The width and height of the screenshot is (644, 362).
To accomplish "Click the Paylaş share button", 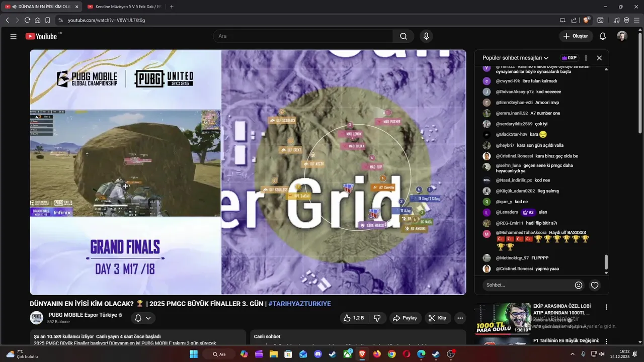I will pos(405,318).
